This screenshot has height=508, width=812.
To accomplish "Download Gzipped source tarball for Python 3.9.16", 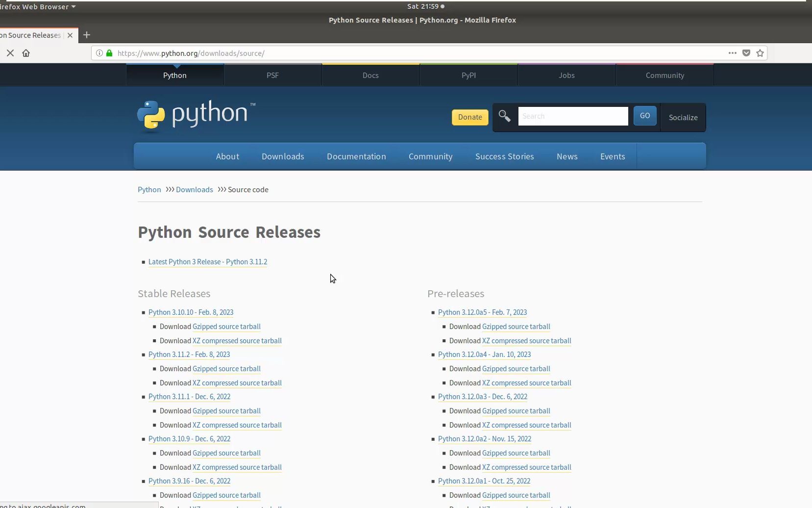I will point(226,495).
